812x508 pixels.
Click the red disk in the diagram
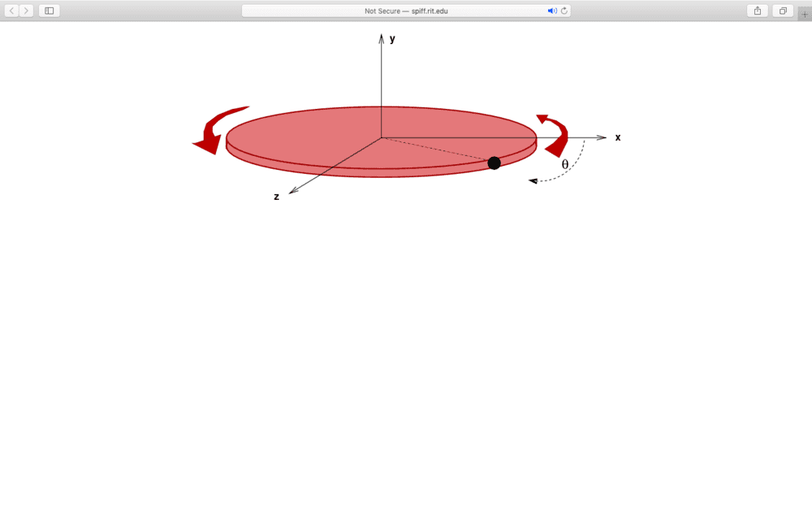(381, 141)
